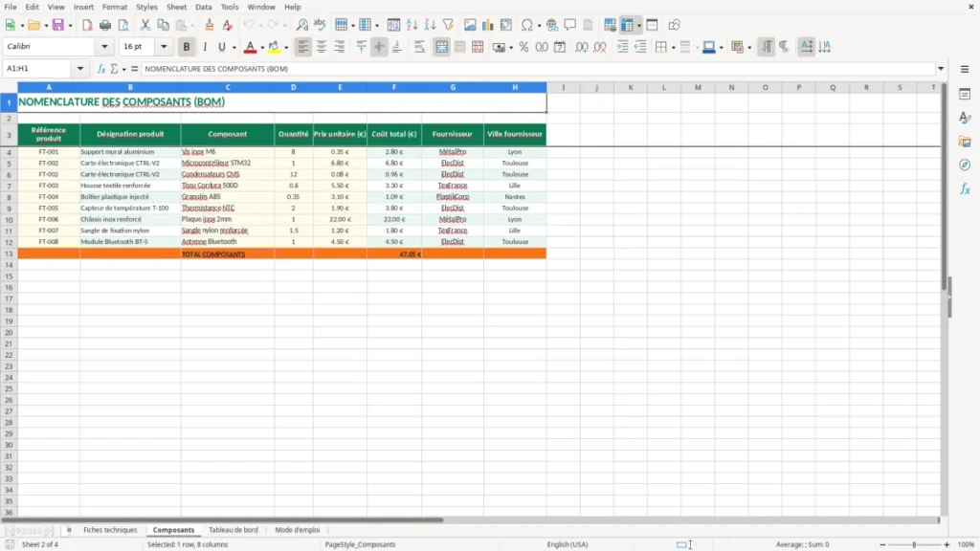Viewport: 980px width, 551px height.
Task: Click the Insert Comment icon
Action: coord(570,25)
